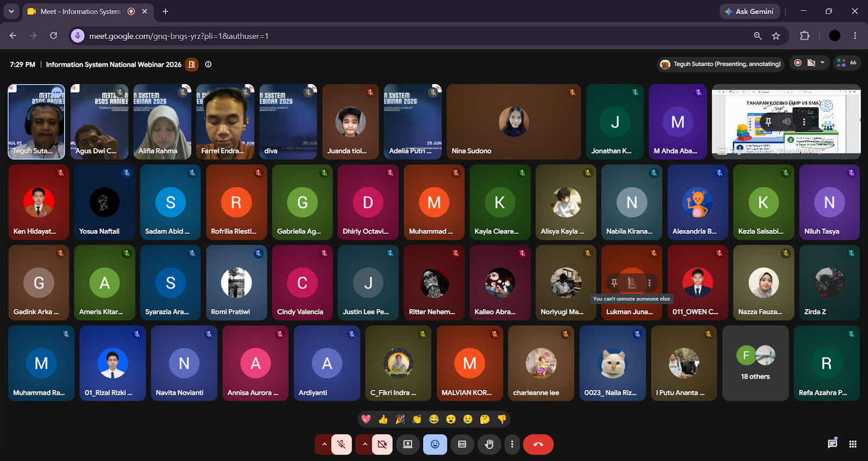Click the name label 'Cindy Valencia'
868x461 pixels.
click(300, 312)
